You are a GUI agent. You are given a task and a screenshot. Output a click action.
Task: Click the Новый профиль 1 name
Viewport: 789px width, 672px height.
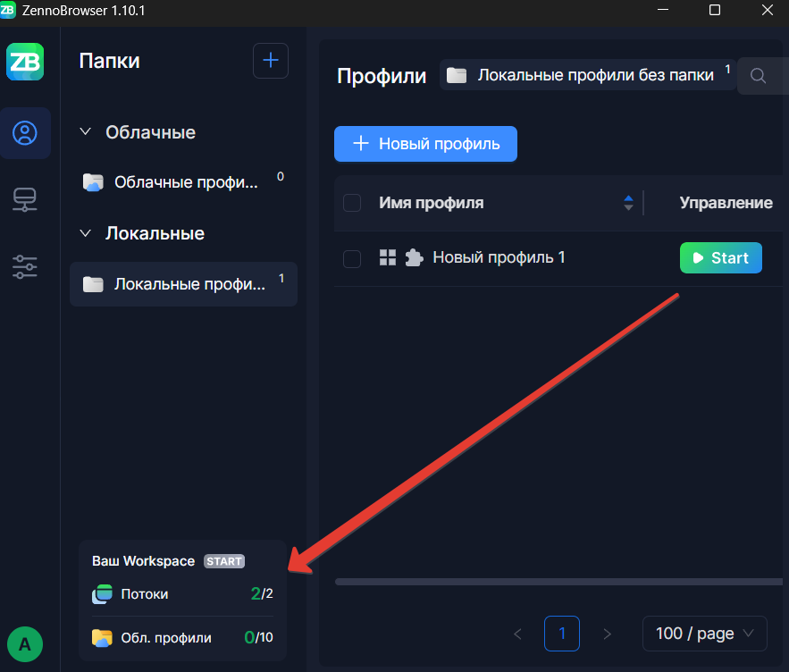(499, 257)
